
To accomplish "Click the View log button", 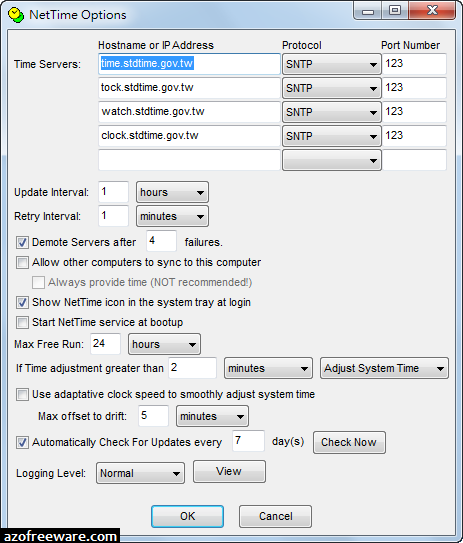I will [x=229, y=471].
